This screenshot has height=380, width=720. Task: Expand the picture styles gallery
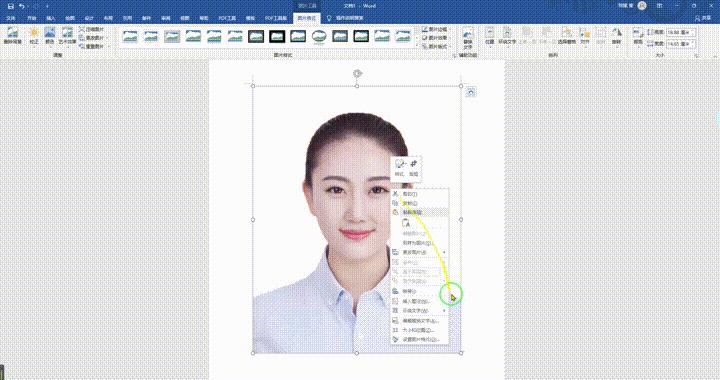pos(417,46)
